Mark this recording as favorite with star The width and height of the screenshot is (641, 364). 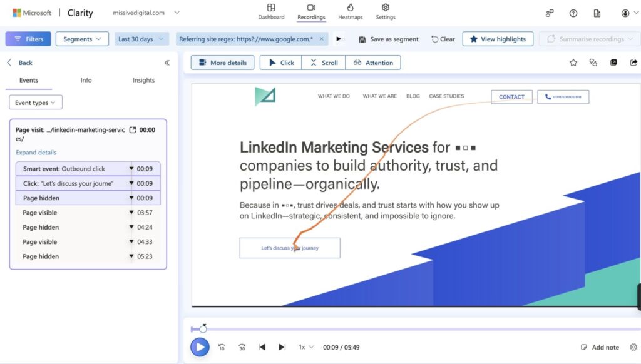point(573,63)
